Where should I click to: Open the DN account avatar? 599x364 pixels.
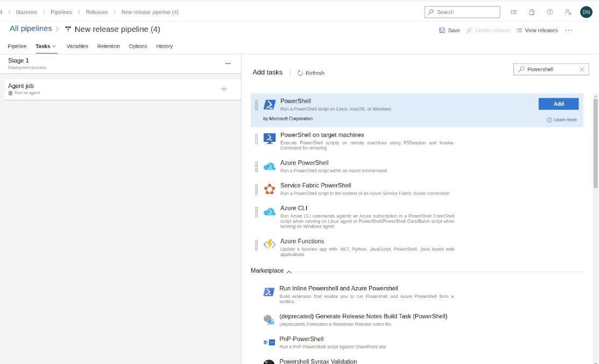(586, 12)
